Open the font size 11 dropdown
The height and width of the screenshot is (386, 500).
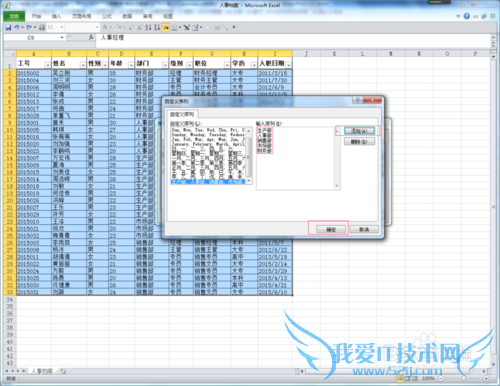(62, 27)
